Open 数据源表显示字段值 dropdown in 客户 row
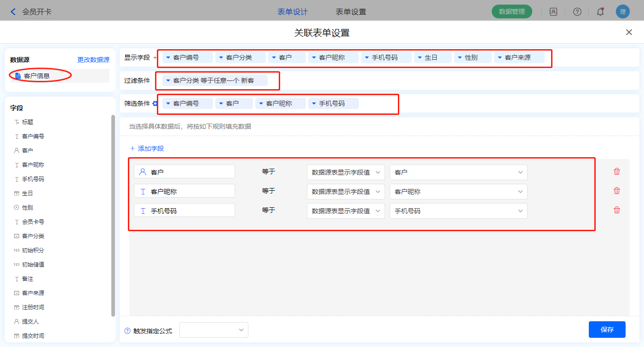Screen dimensions: 644x347 pos(345,172)
